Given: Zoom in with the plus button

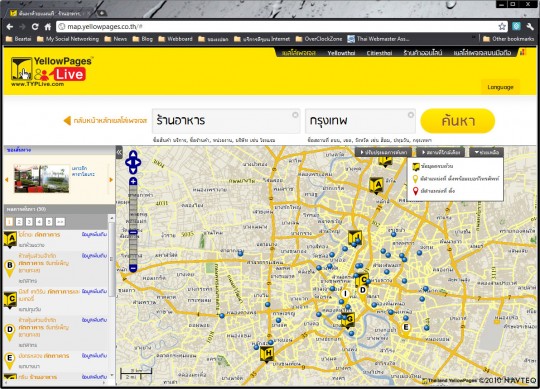Looking at the screenshot, I should coord(133,181).
